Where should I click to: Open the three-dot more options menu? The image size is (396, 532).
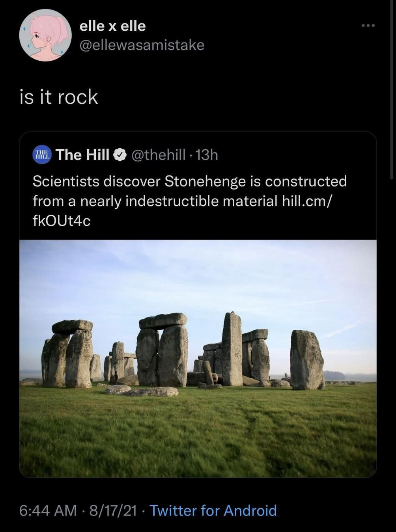[368, 26]
